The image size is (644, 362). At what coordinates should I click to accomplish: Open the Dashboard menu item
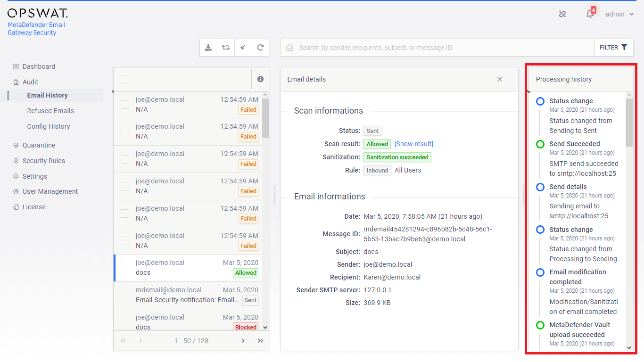click(39, 66)
